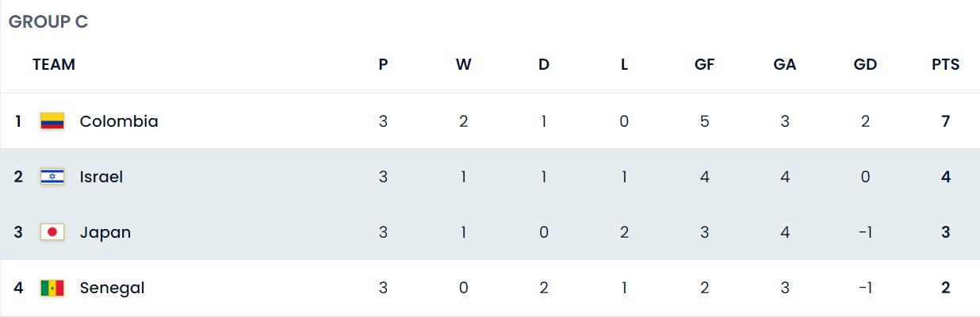Image resolution: width=980 pixels, height=317 pixels.
Task: Click the Israel flag icon
Action: (x=52, y=177)
